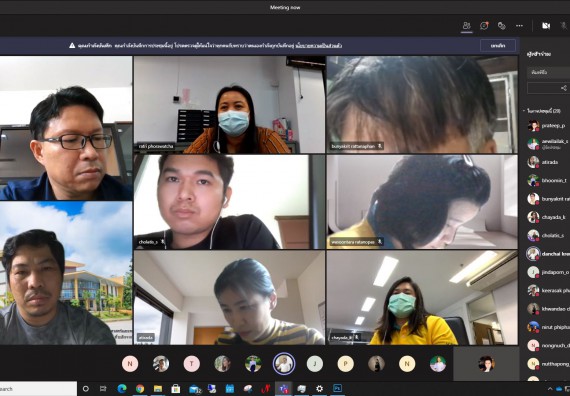The width and height of the screenshot is (570, 396).
Task: Click video tile of man wearing glasses
Action: point(66,128)
